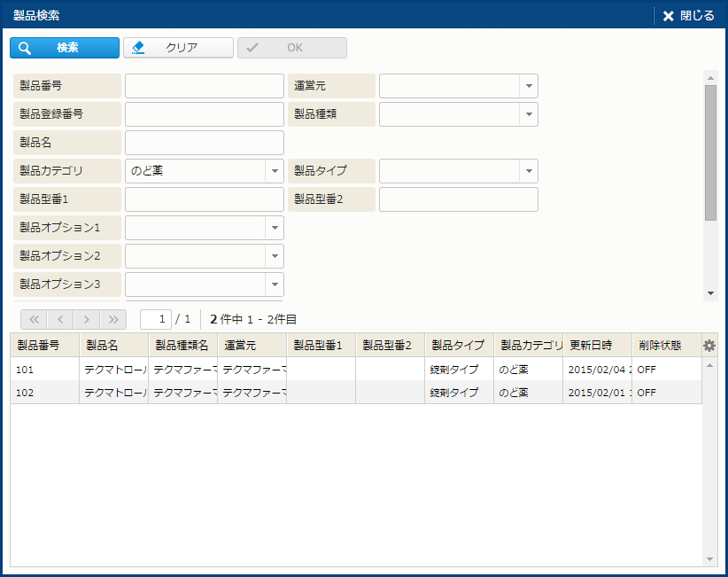Screen dimensions: 728x577
Task: Go to the first results page
Action: [x=33, y=319]
